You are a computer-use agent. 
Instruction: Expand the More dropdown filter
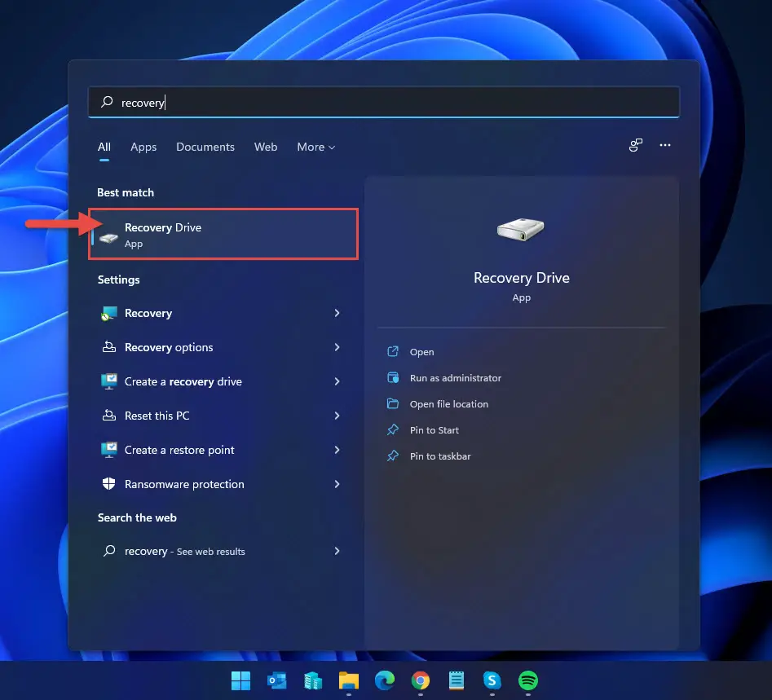tap(315, 147)
